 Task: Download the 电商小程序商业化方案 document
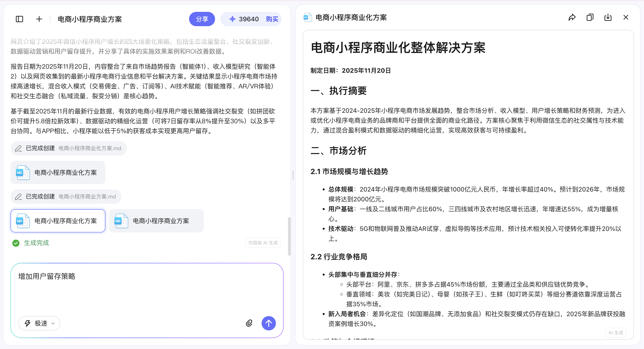(x=608, y=17)
